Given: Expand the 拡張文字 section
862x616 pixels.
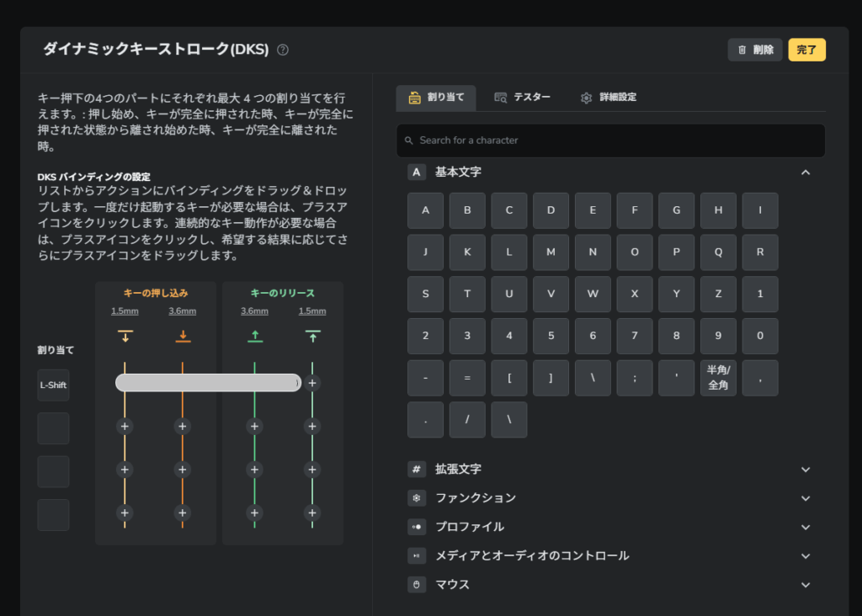Looking at the screenshot, I should (x=805, y=470).
